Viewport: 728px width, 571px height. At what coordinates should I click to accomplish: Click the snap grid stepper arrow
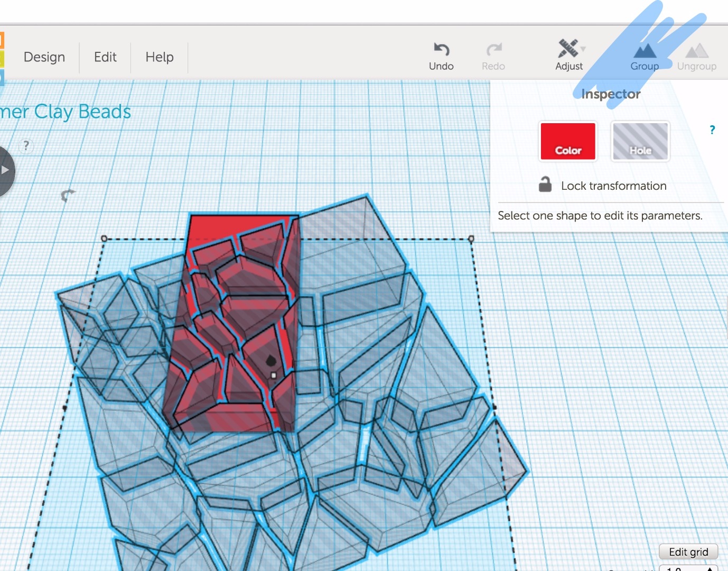pyautogui.click(x=711, y=568)
